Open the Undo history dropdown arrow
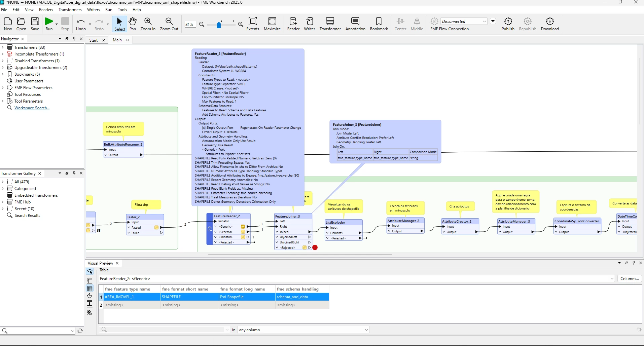The height and width of the screenshot is (346, 644). 90,24
